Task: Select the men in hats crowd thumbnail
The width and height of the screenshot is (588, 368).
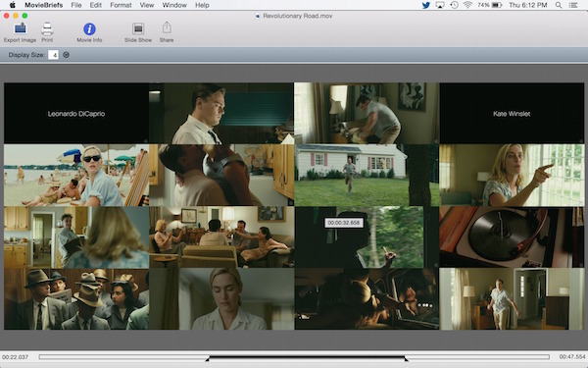Action: click(76, 299)
